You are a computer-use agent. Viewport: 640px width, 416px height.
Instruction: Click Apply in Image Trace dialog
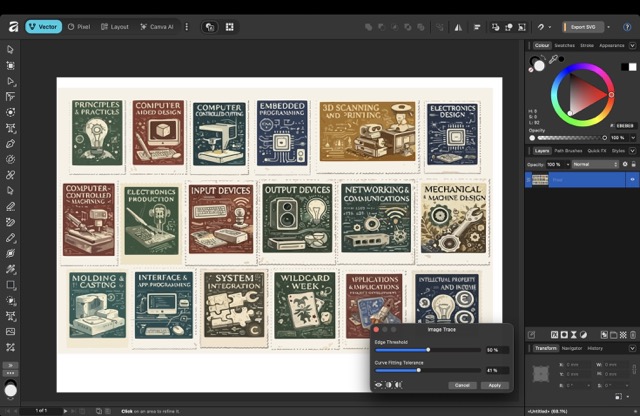pyautogui.click(x=494, y=385)
